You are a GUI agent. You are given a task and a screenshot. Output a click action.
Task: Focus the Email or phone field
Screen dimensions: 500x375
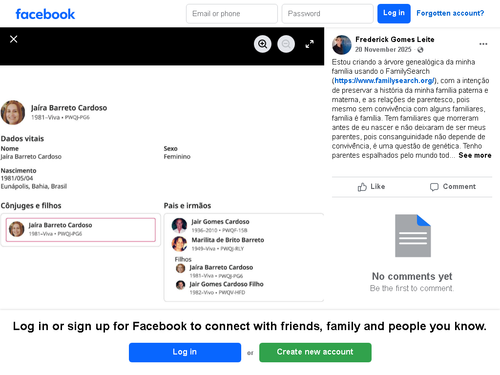(x=232, y=14)
